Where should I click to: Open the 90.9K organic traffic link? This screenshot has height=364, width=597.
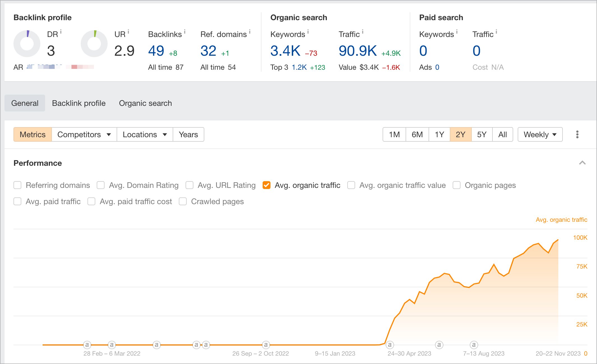tap(358, 51)
